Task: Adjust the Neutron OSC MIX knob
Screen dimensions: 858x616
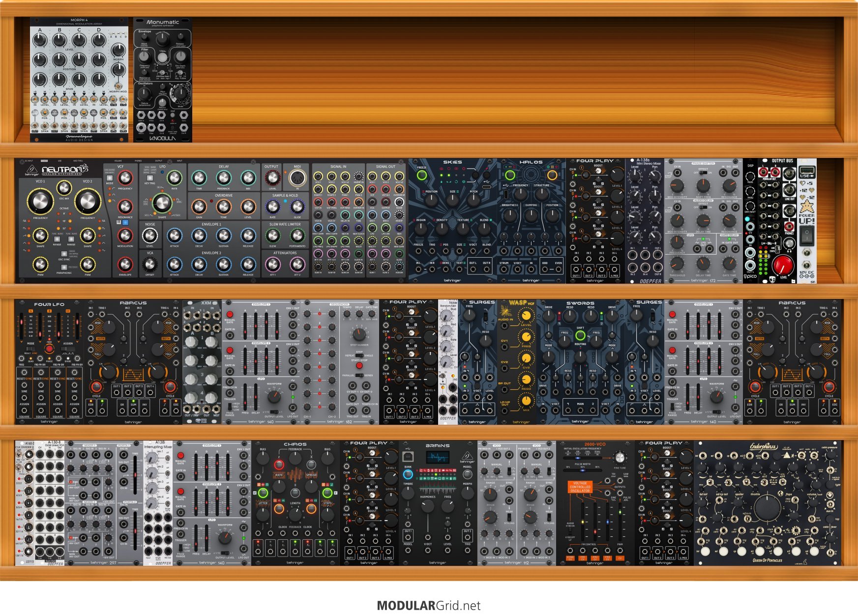Action: point(64,187)
